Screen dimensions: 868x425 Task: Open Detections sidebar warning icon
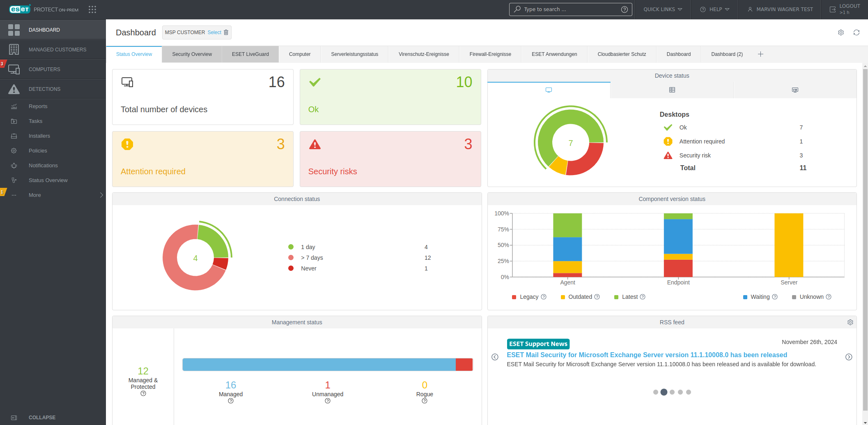tap(14, 89)
